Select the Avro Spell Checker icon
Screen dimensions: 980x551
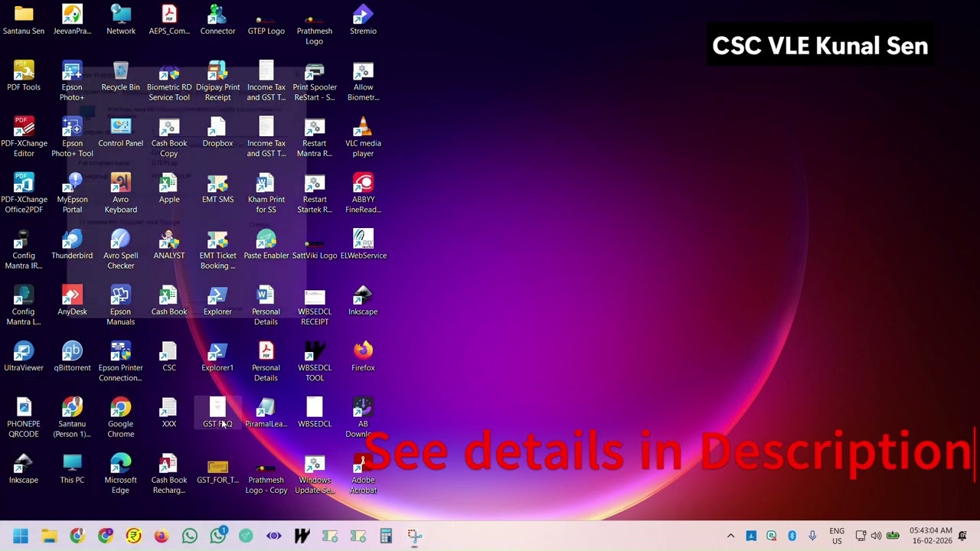click(121, 249)
